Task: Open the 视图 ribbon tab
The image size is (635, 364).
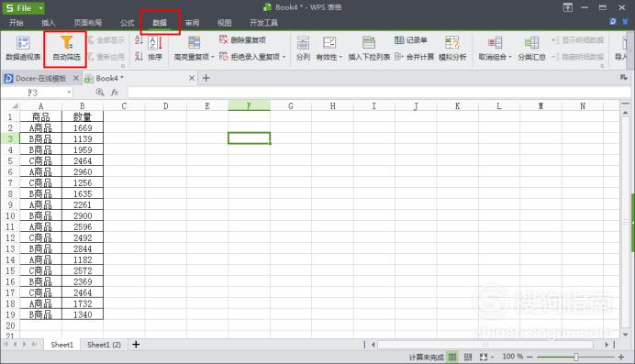Action: point(224,23)
